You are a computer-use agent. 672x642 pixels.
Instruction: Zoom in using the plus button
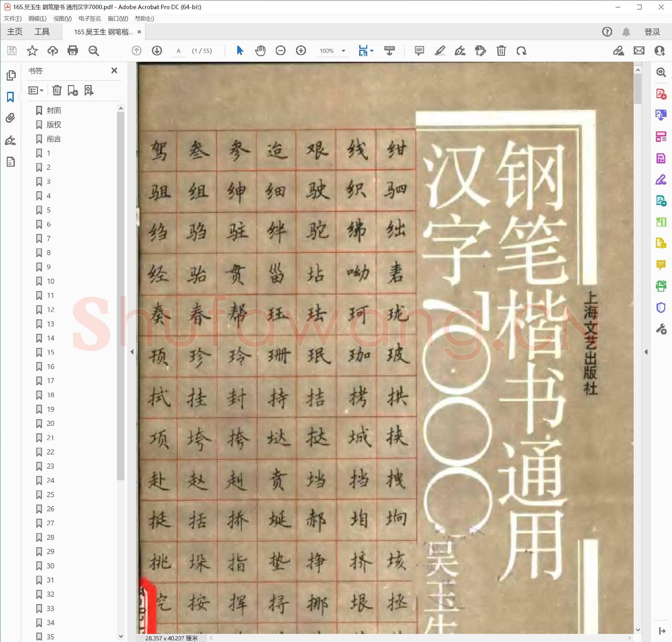click(301, 51)
